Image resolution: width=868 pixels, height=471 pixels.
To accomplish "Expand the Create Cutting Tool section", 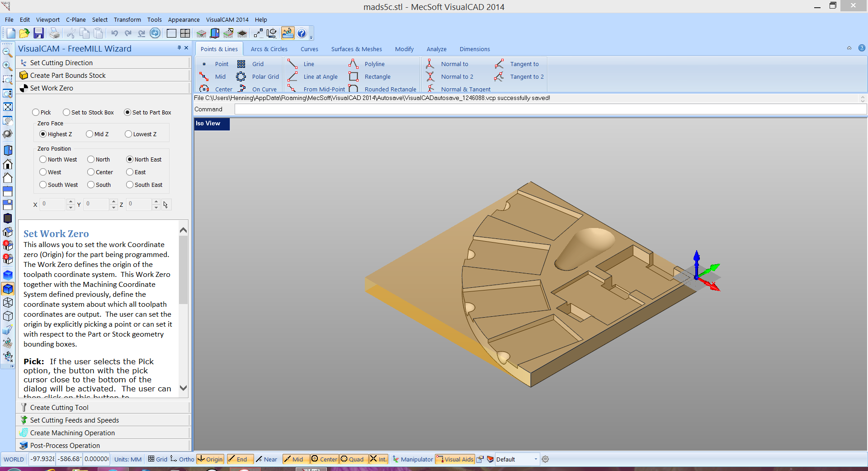I will click(x=59, y=408).
